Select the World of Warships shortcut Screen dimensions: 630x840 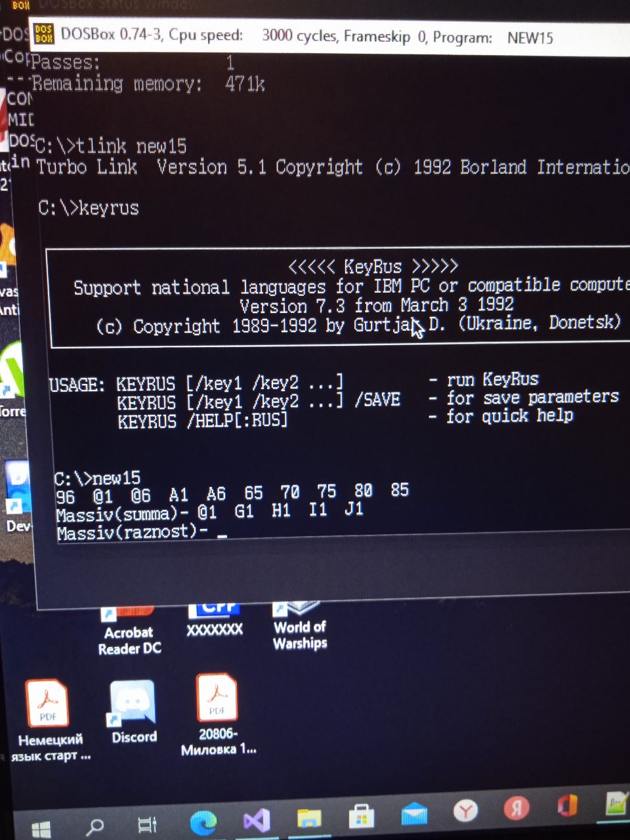point(300,627)
